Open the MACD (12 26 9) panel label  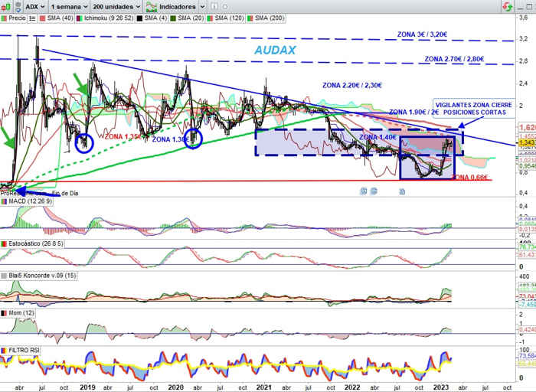tap(31, 201)
